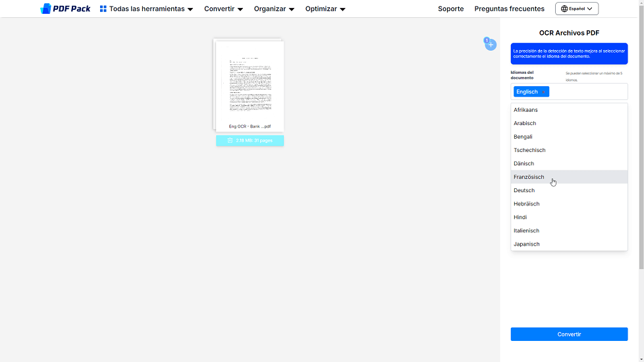The width and height of the screenshot is (644, 362).
Task: Select Afrikaans from the dropdown list
Action: point(525,110)
